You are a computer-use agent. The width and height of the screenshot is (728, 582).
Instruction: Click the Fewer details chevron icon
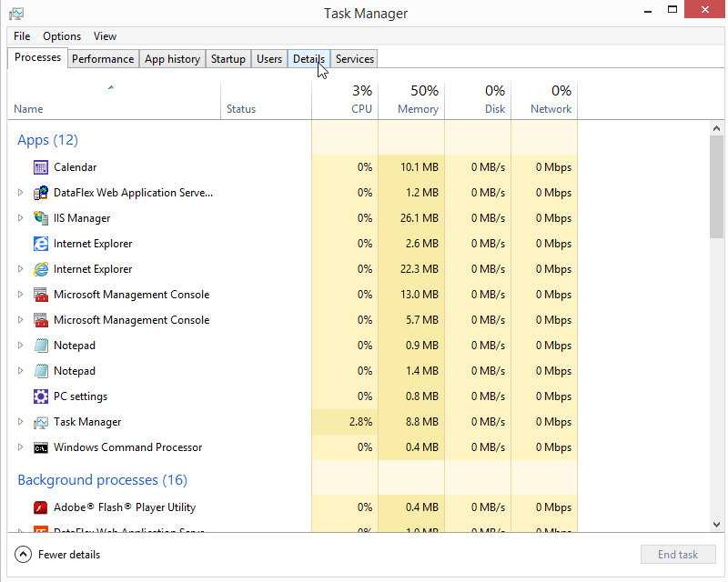tap(24, 554)
